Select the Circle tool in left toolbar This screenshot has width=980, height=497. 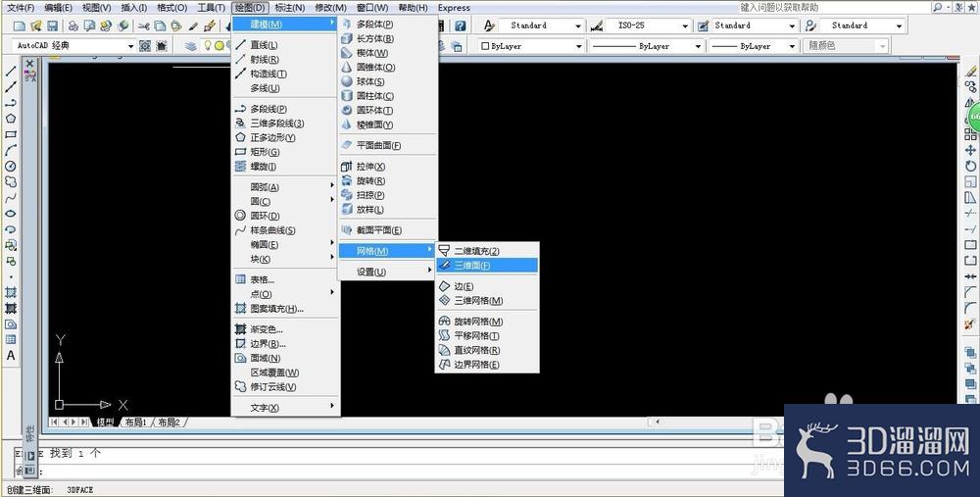11,167
